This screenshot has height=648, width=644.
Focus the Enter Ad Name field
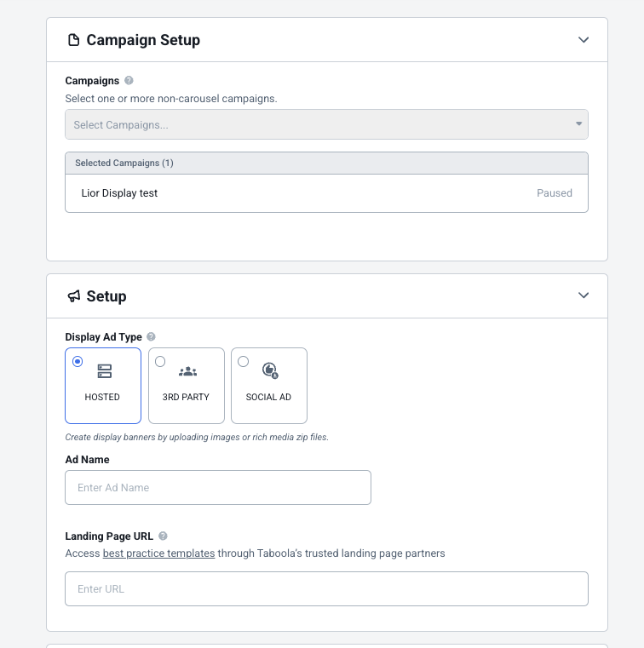coord(218,488)
